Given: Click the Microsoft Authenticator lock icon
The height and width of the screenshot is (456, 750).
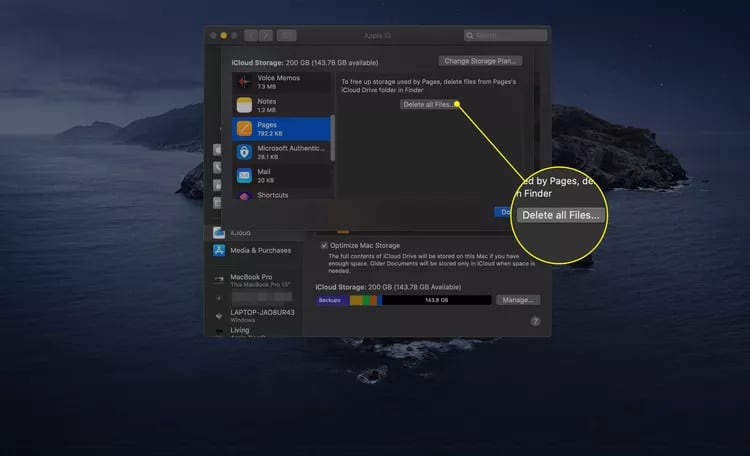Looking at the screenshot, I should (244, 152).
